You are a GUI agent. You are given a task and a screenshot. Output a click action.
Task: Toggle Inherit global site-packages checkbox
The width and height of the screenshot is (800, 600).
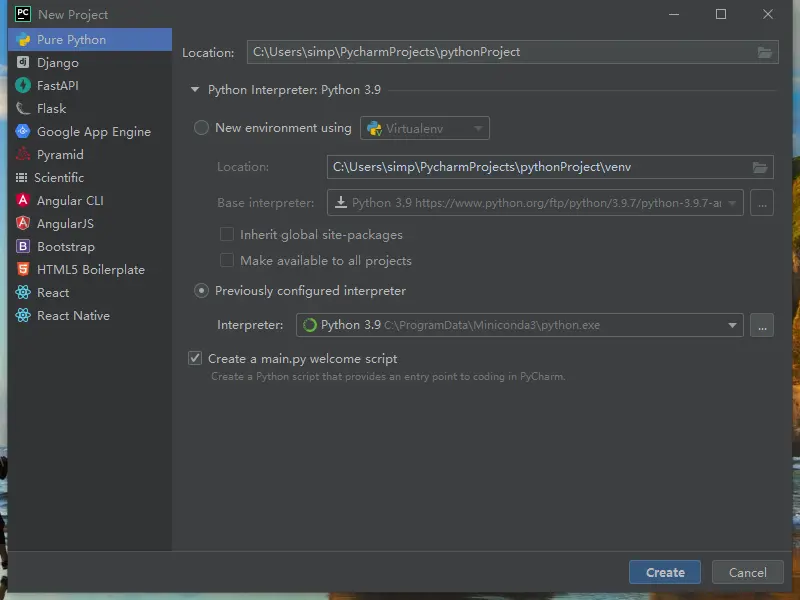coord(227,234)
